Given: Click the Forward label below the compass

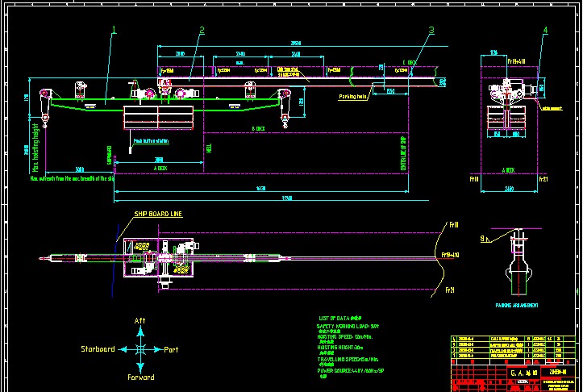Looking at the screenshot, I should pyautogui.click(x=141, y=377).
